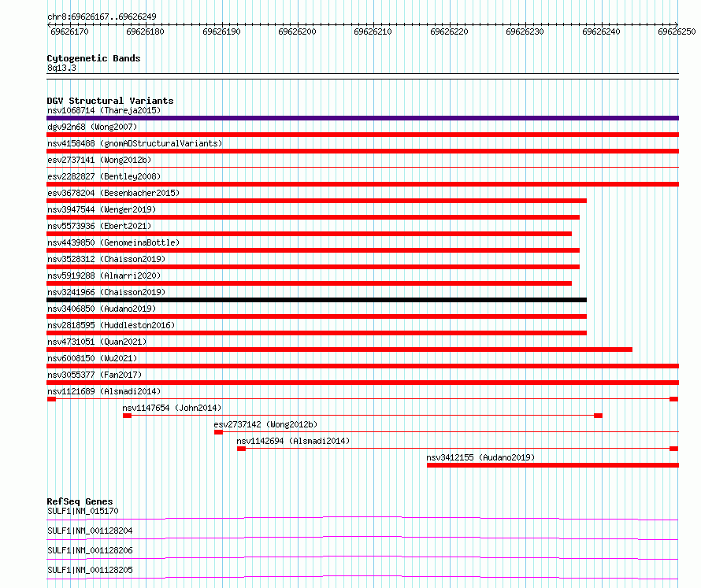Image resolution: width=701 pixels, height=588 pixels.
Task: Select the esv2282827 (Bentley2008) label
Action: pyautogui.click(x=104, y=176)
